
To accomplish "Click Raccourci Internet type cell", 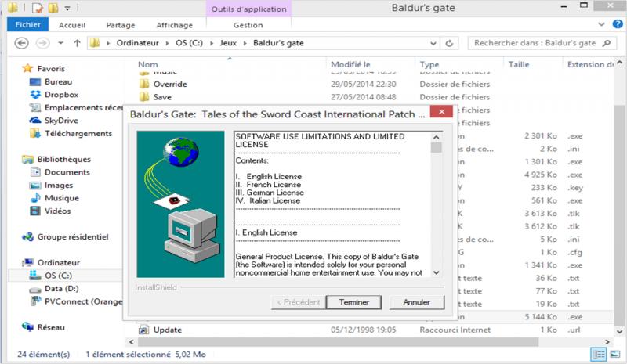I will (x=455, y=330).
